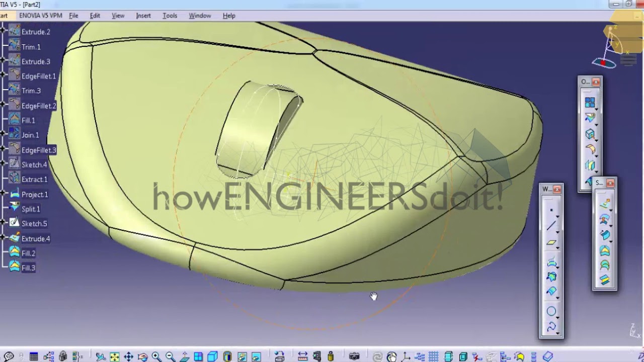
Task: Select Extrude.4 in the specification tree
Action: pos(36,238)
